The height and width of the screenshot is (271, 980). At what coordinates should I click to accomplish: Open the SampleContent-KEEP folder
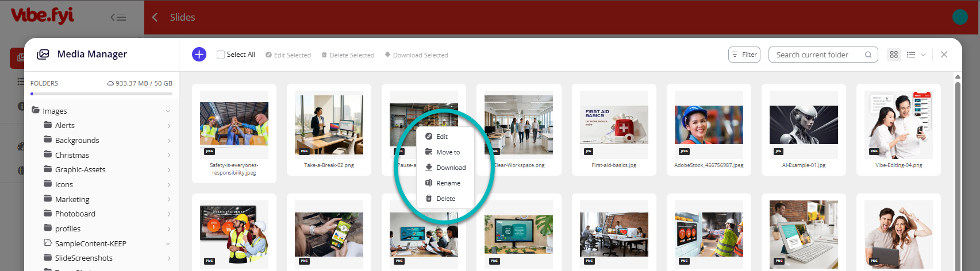pos(85,243)
